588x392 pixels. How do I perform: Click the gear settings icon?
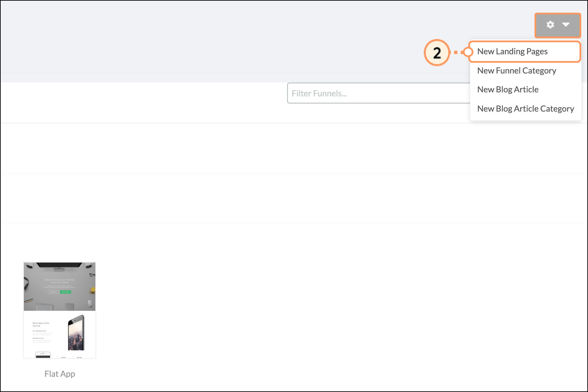click(x=550, y=25)
